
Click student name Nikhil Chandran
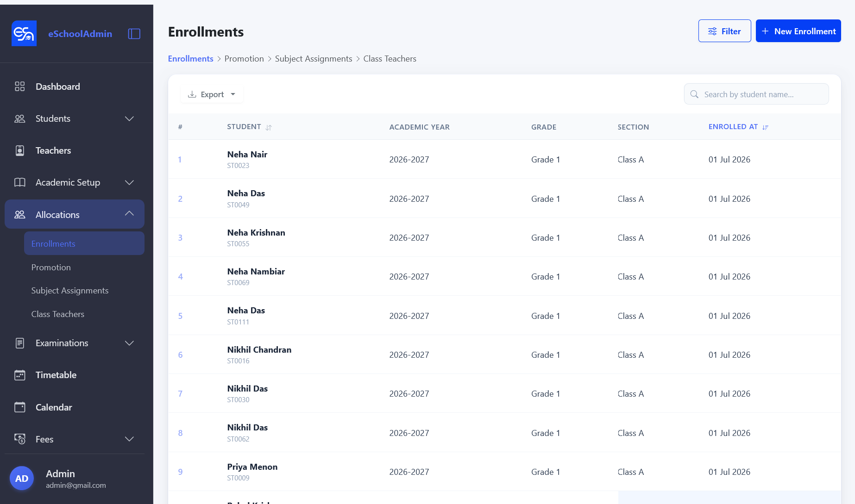coord(259,350)
